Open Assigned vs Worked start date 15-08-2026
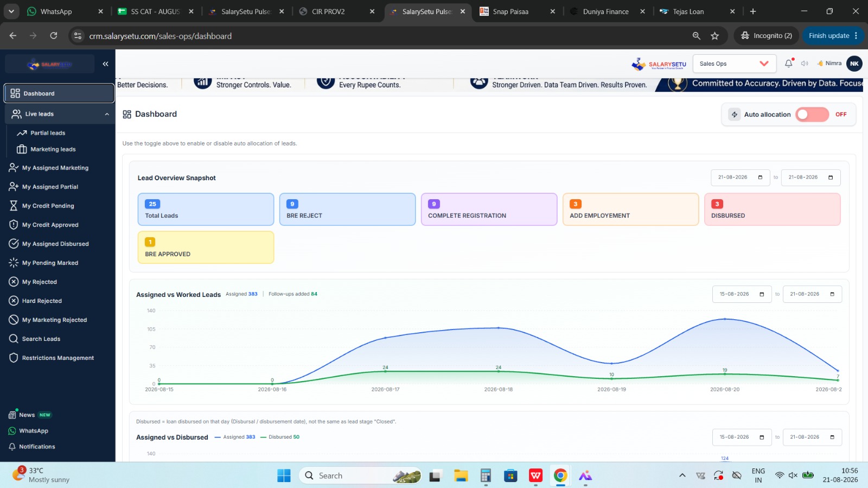The width and height of the screenshot is (868, 488). 742,294
